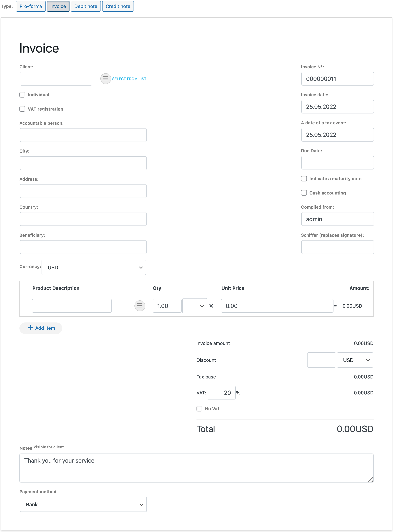Select the Debit note type
The image size is (393, 532).
85,6
